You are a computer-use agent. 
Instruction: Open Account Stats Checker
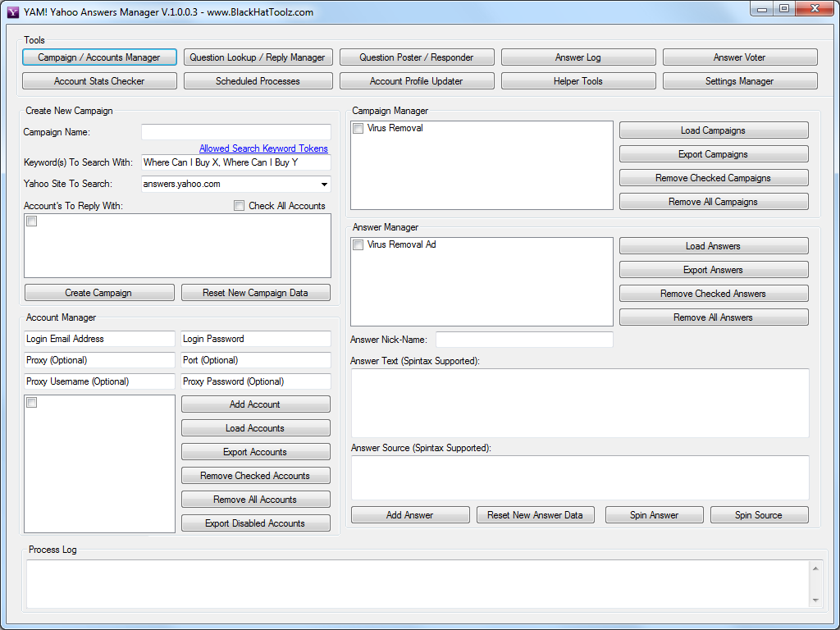pos(99,81)
